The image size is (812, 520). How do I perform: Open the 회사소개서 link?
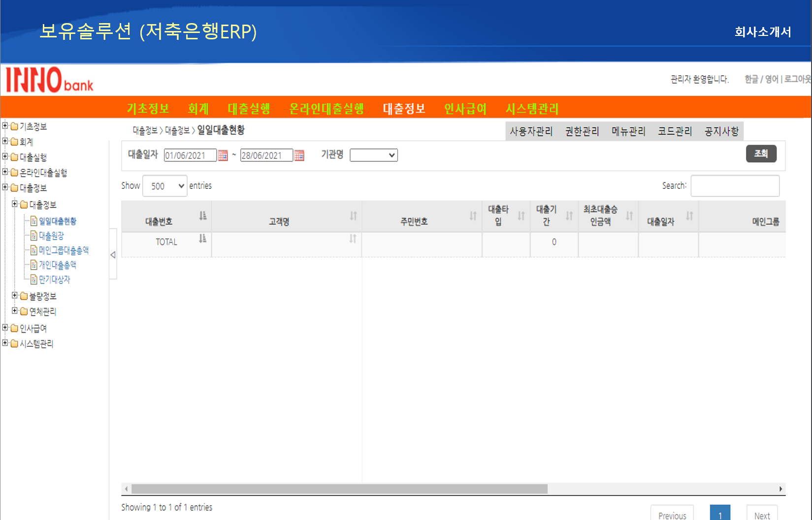[763, 32]
